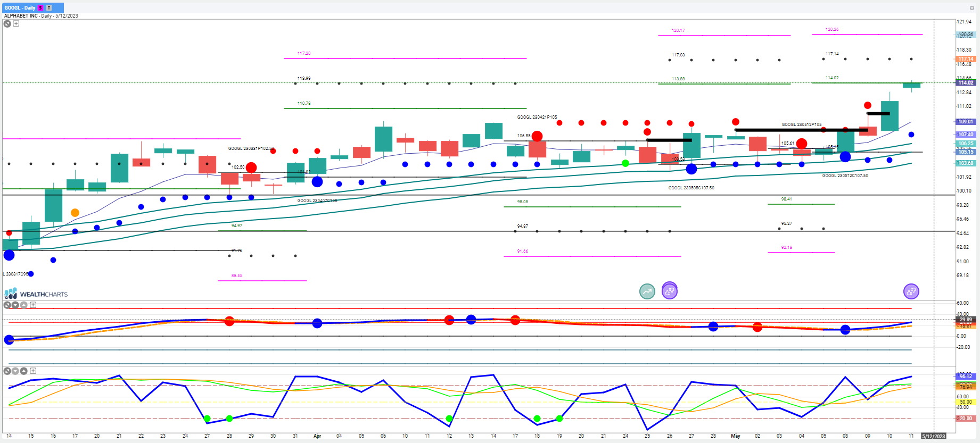Click the orange 117.14 price tag
Image resolution: width=980 pixels, height=443 pixels.
(966, 59)
